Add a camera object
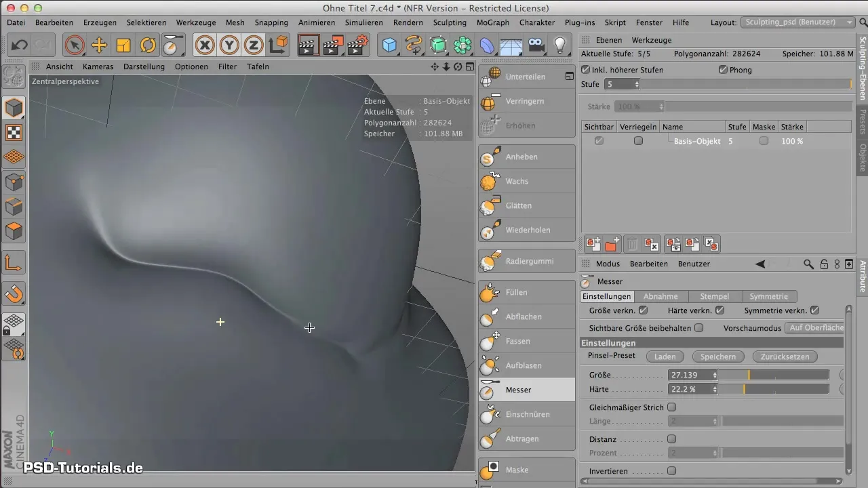Viewport: 868px width, 488px height. (x=536, y=46)
